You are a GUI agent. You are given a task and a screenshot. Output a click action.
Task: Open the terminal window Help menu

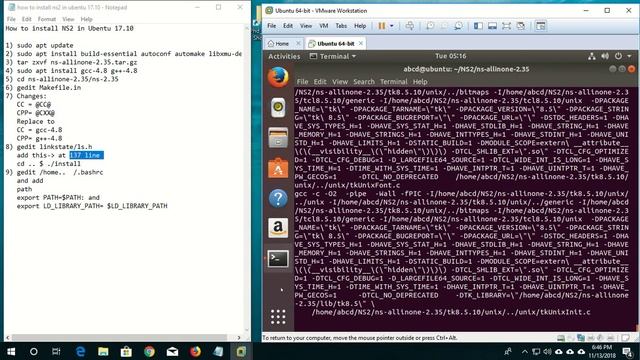[x=420, y=82]
